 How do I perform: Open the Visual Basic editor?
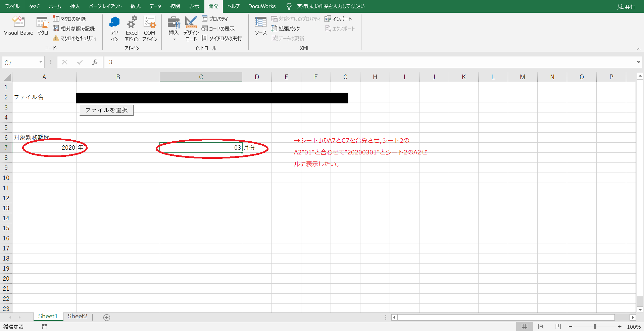[18, 26]
